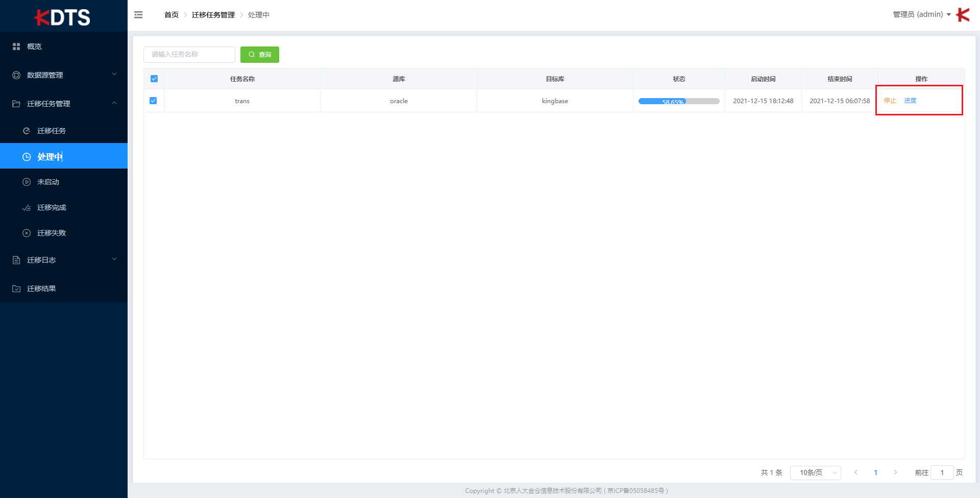Click 迁移任务管理 in the breadcrumb trail
This screenshot has width=980, height=498.
[213, 15]
